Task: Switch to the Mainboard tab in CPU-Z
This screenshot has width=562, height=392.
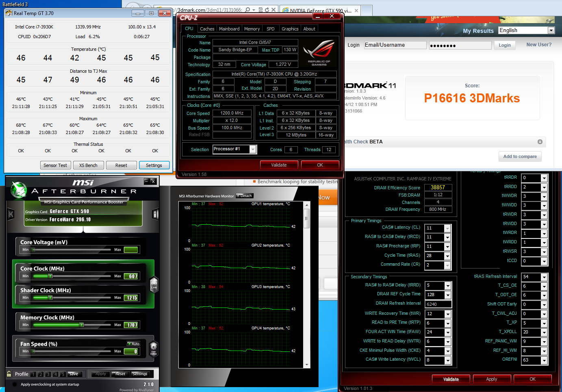Action: tap(229, 29)
